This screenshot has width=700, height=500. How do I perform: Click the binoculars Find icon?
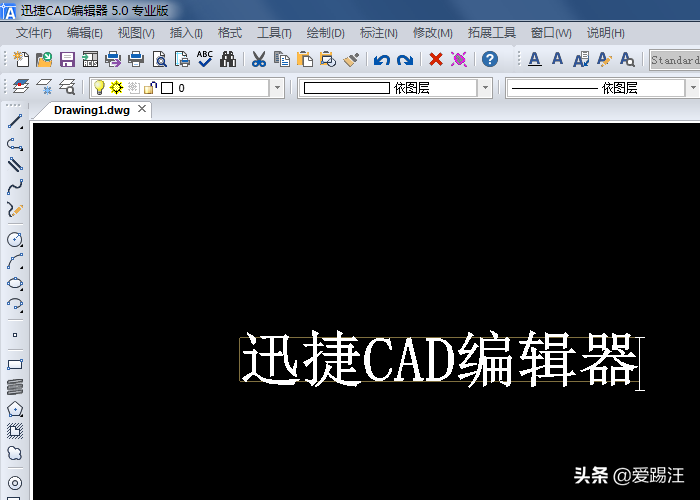[228, 59]
